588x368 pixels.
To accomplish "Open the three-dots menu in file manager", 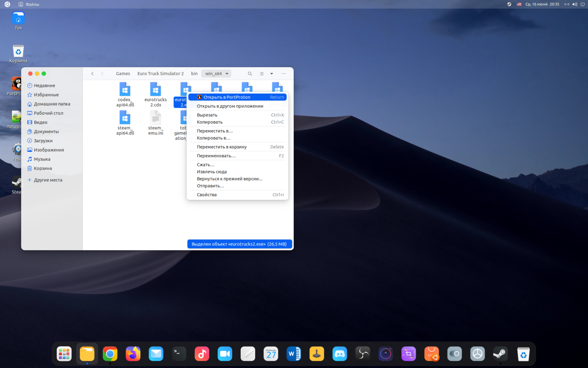I will 283,74.
